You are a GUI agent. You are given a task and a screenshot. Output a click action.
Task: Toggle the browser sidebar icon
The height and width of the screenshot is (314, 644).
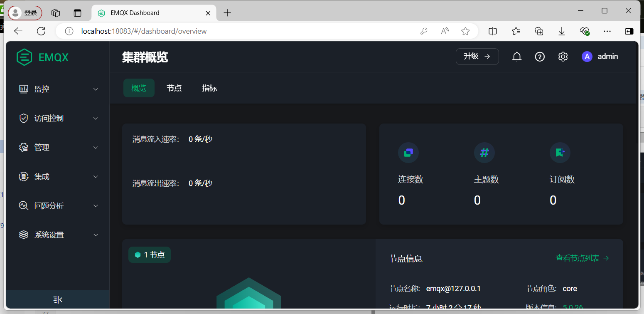(629, 31)
